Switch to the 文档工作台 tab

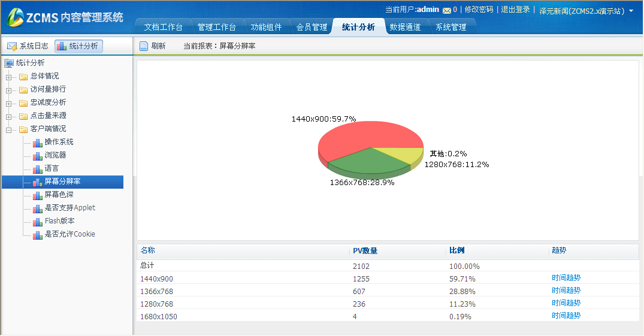[164, 27]
